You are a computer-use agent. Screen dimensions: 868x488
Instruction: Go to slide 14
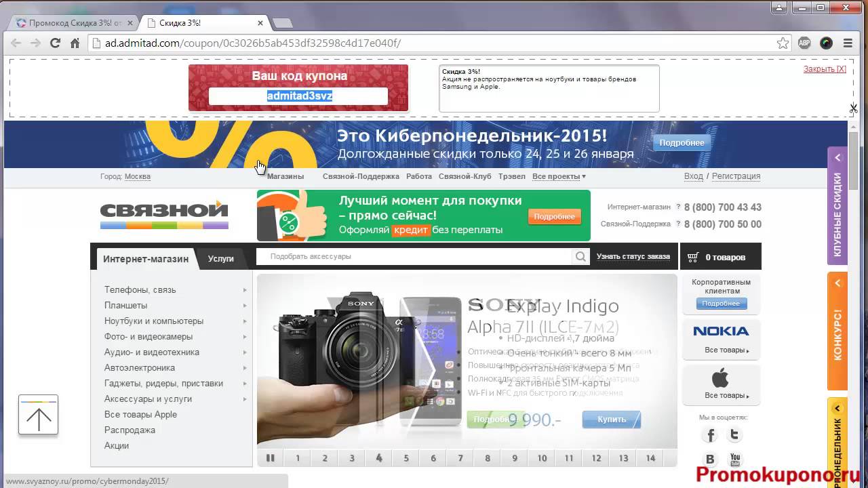pyautogui.click(x=650, y=458)
